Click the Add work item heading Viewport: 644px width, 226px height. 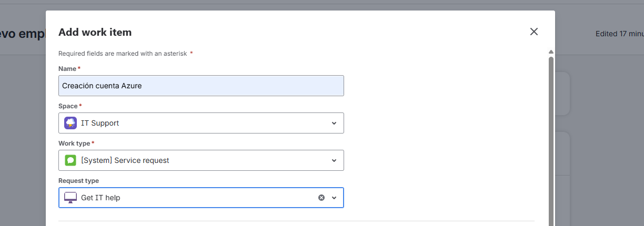[x=95, y=32]
